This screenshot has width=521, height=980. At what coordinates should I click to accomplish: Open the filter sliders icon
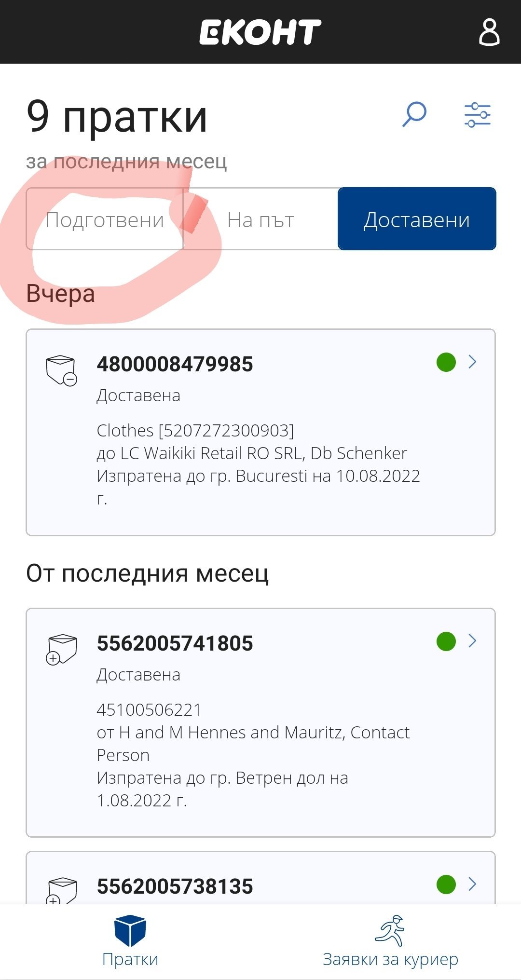pyautogui.click(x=477, y=115)
